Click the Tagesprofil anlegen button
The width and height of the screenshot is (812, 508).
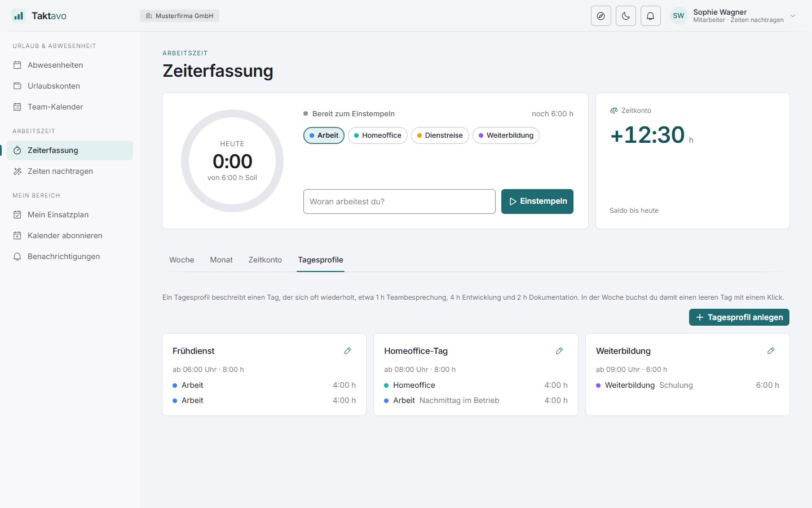coord(739,317)
